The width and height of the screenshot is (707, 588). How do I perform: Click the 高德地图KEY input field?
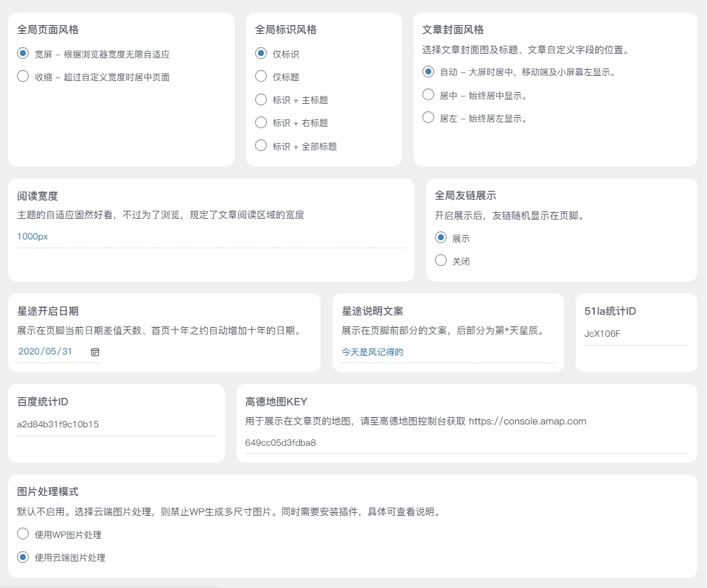coord(466,443)
